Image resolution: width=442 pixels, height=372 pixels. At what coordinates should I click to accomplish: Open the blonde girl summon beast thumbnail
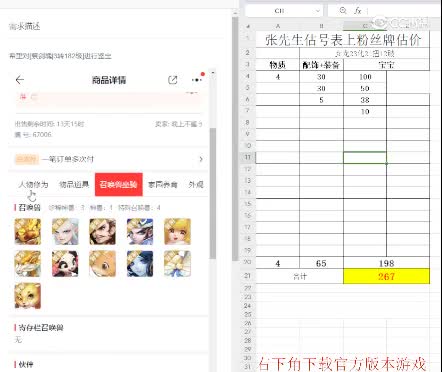[177, 232]
